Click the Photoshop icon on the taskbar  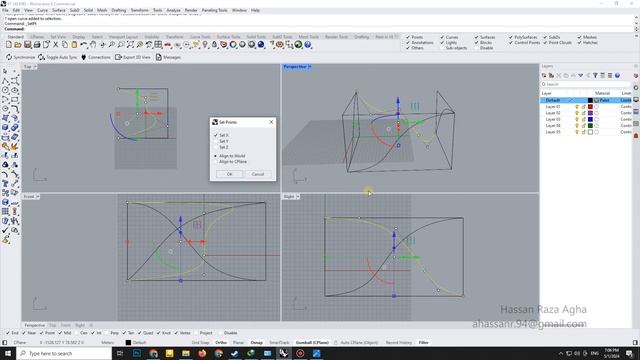click(137, 353)
